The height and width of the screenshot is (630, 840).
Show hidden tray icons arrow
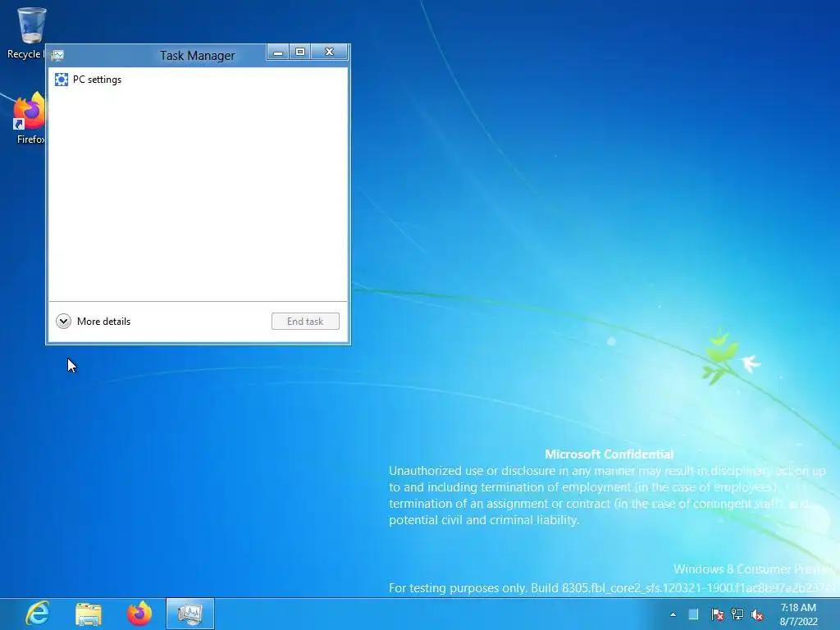coord(673,614)
